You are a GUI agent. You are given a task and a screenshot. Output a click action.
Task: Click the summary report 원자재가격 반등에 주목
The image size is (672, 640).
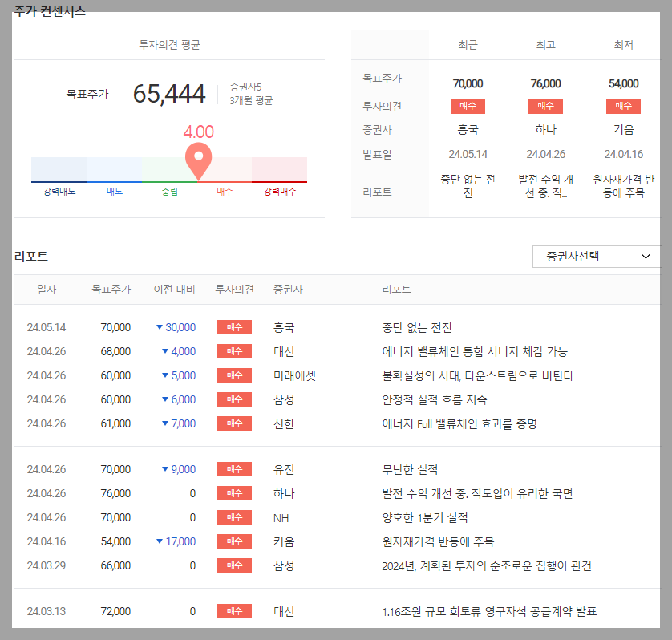coord(624,186)
